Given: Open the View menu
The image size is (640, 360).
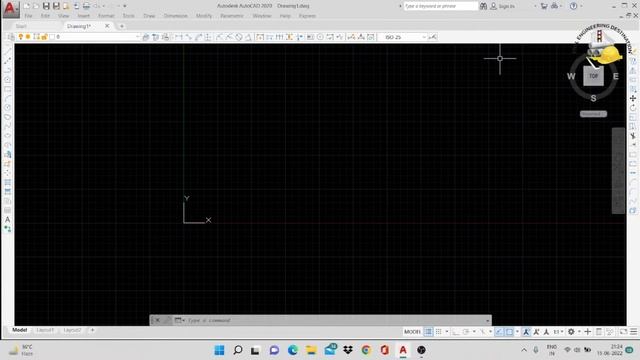Looking at the screenshot, I should (x=63, y=16).
